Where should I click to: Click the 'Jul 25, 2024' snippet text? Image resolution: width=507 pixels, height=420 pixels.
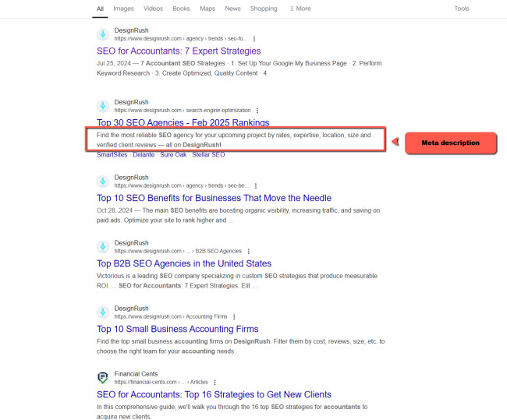click(114, 63)
